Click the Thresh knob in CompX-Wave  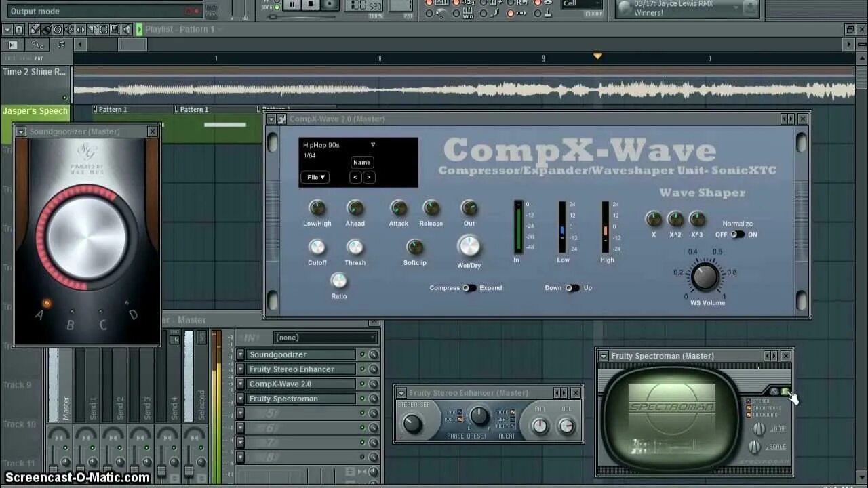coord(355,247)
